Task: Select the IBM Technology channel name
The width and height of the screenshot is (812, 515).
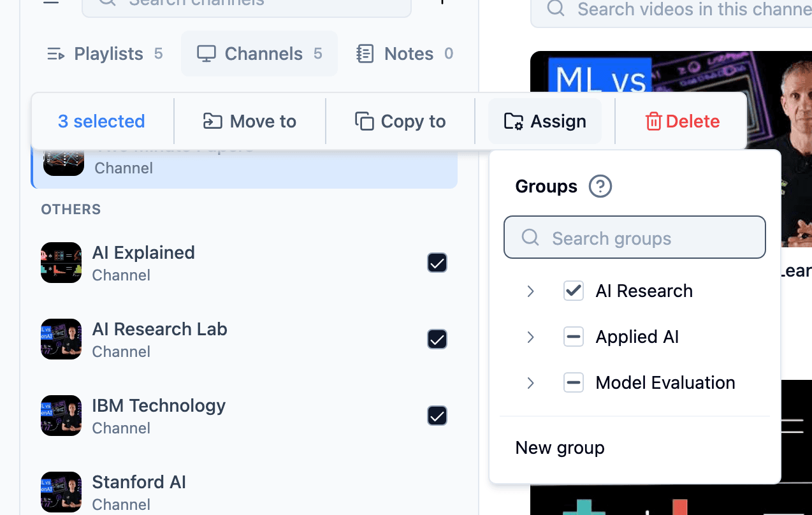Action: click(159, 405)
